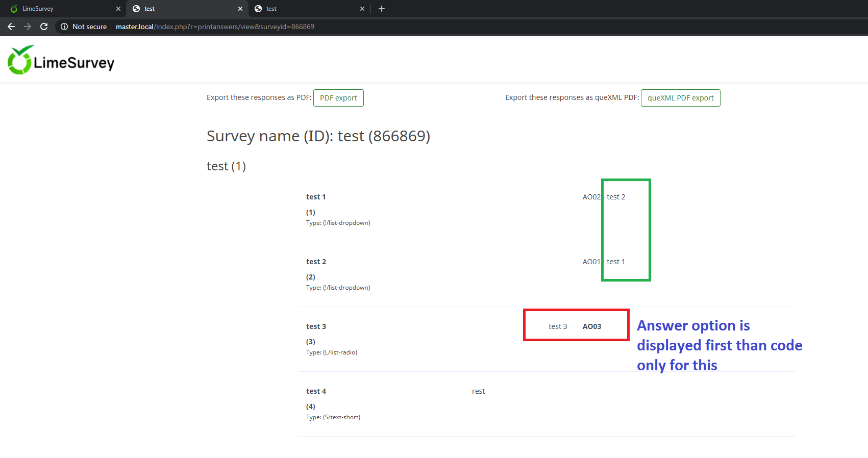
Task: Click the browser forward arrow
Action: pos(28,27)
